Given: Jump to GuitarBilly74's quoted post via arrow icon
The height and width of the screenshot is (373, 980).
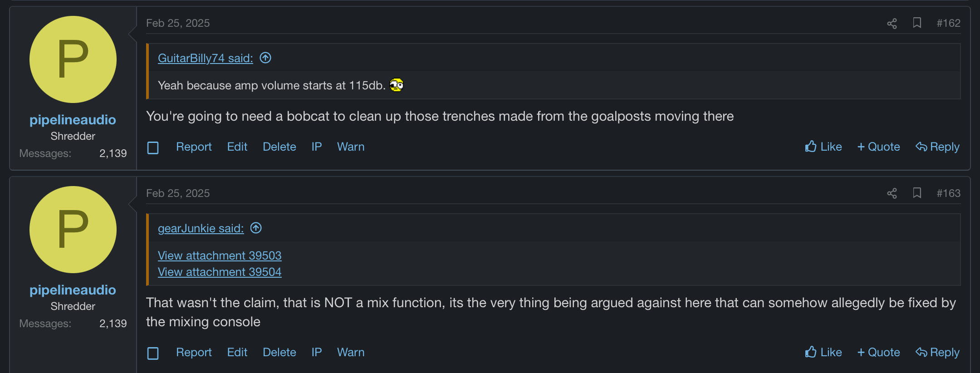Looking at the screenshot, I should (265, 58).
